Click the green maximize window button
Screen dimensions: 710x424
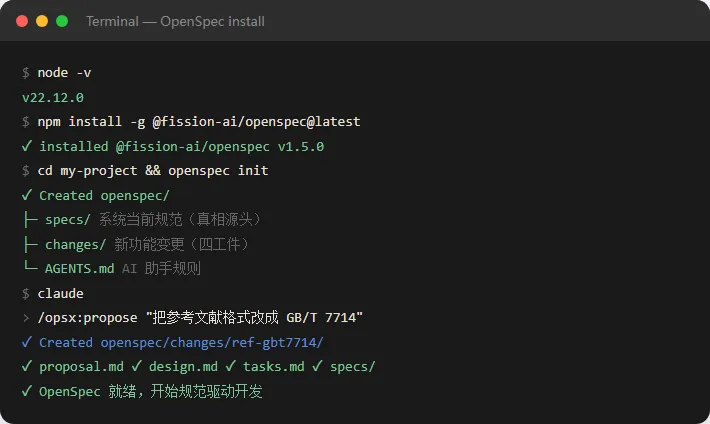click(62, 21)
